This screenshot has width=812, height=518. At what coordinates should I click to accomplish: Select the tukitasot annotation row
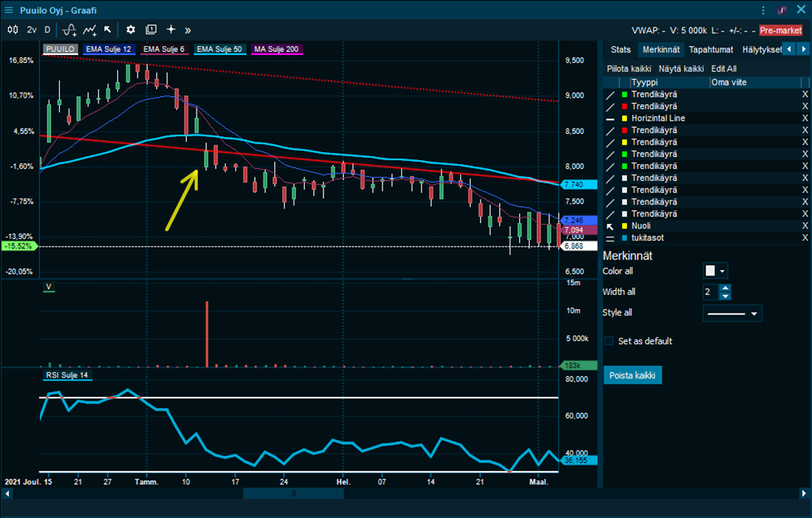(706, 238)
